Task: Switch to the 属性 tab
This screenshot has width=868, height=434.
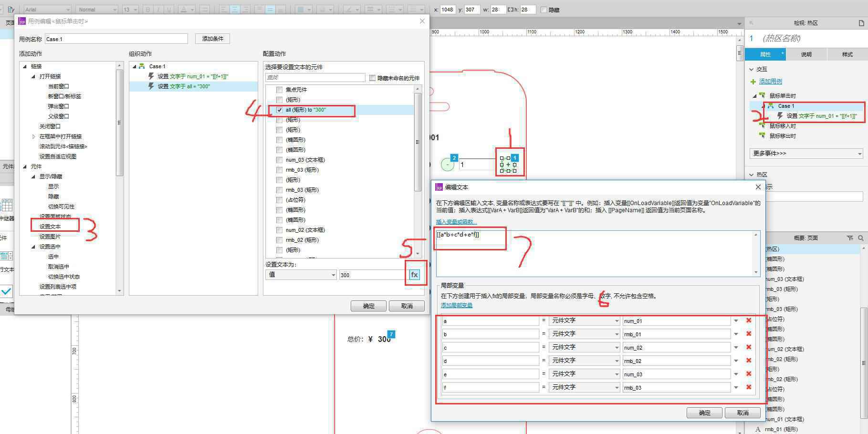Action: pos(765,54)
